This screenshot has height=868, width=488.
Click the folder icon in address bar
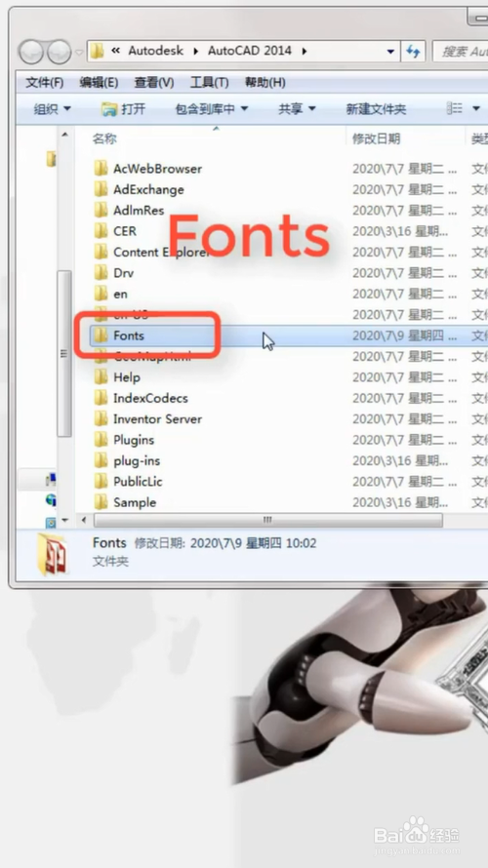click(98, 52)
